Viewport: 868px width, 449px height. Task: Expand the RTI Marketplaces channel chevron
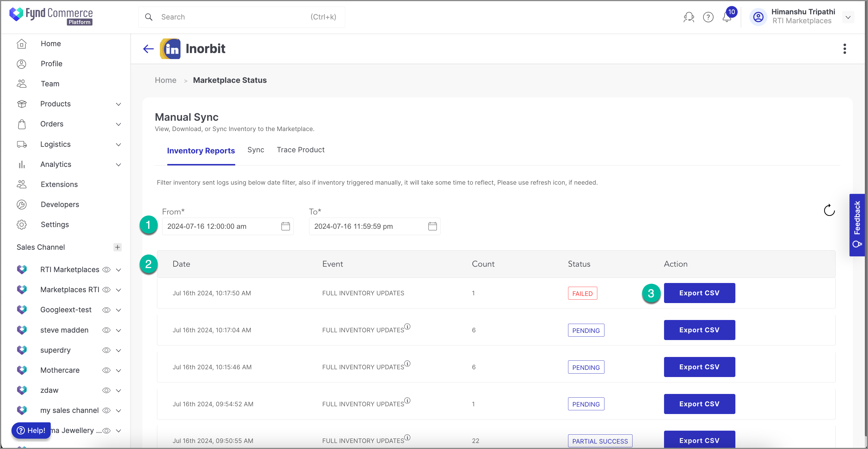(x=118, y=270)
